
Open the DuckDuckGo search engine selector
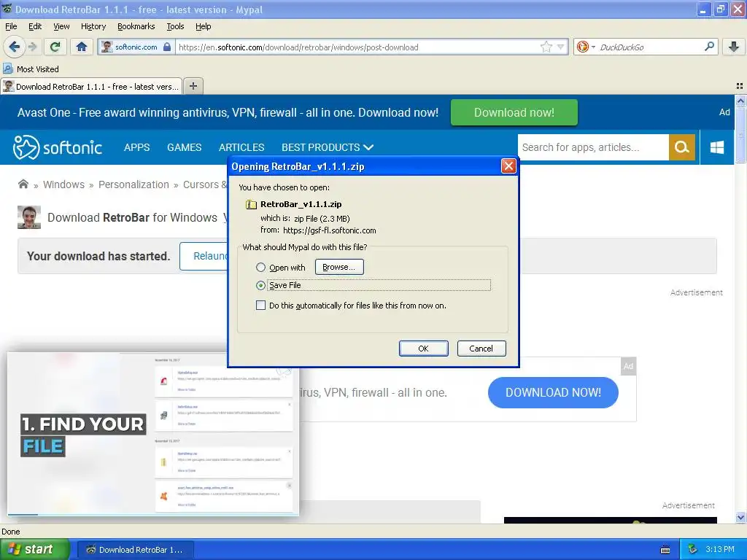click(x=586, y=47)
